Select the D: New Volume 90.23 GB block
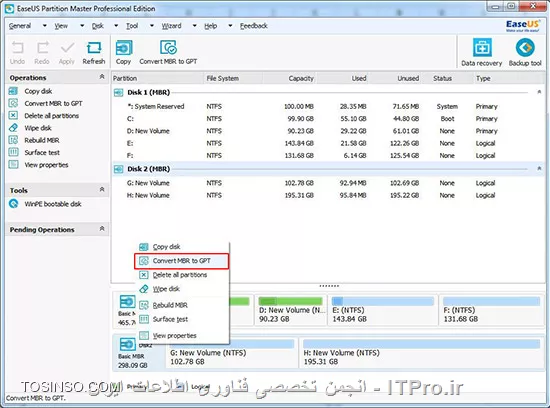The height and width of the screenshot is (408, 550). tap(290, 310)
